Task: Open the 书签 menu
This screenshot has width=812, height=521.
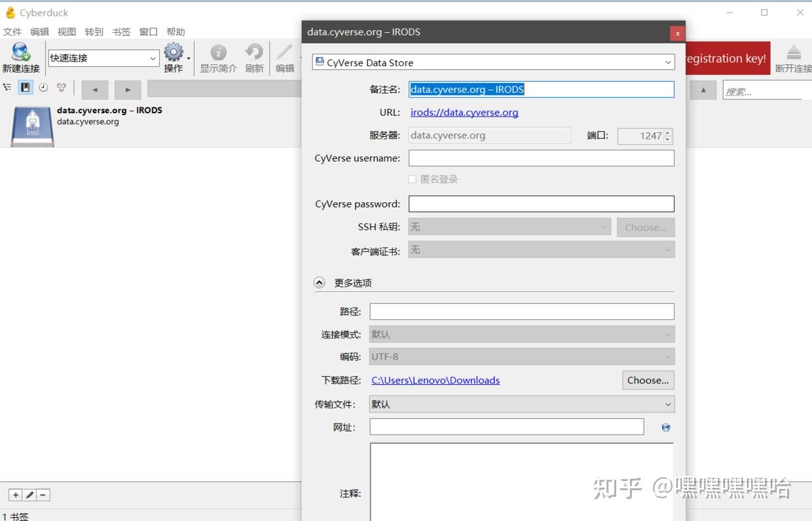Action: tap(121, 31)
